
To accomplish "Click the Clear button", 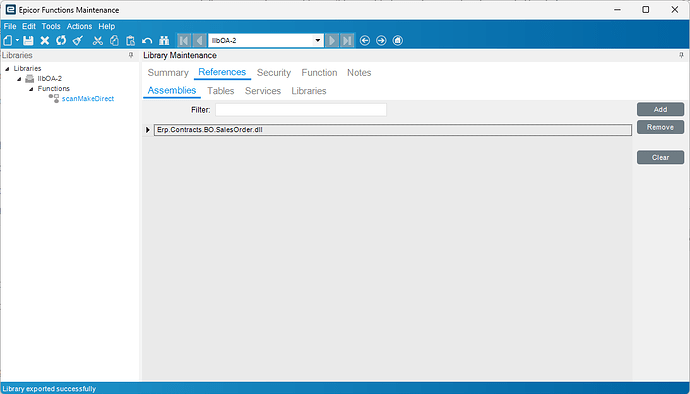I will pyautogui.click(x=660, y=157).
